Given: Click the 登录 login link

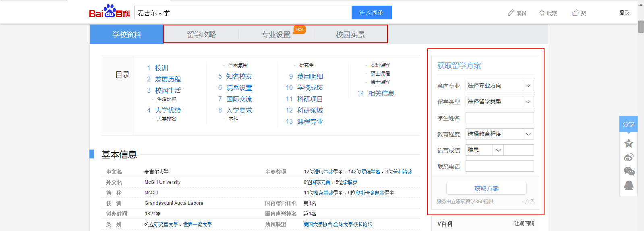Looking at the screenshot, I should click(x=624, y=13).
